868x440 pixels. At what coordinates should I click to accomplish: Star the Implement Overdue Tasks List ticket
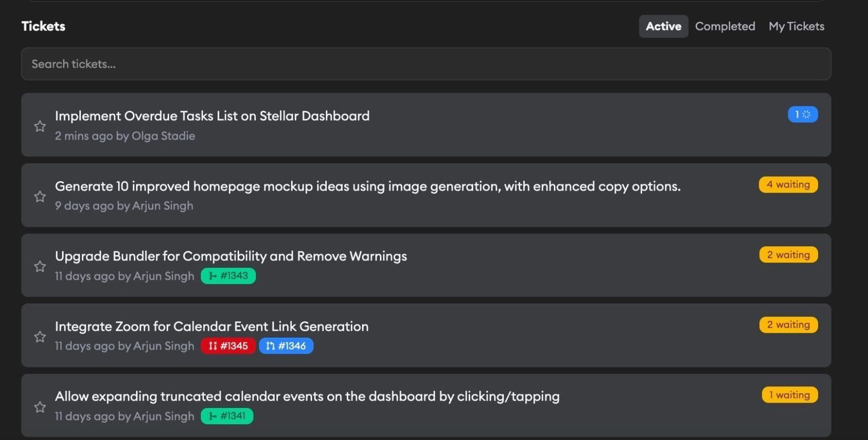[40, 126]
